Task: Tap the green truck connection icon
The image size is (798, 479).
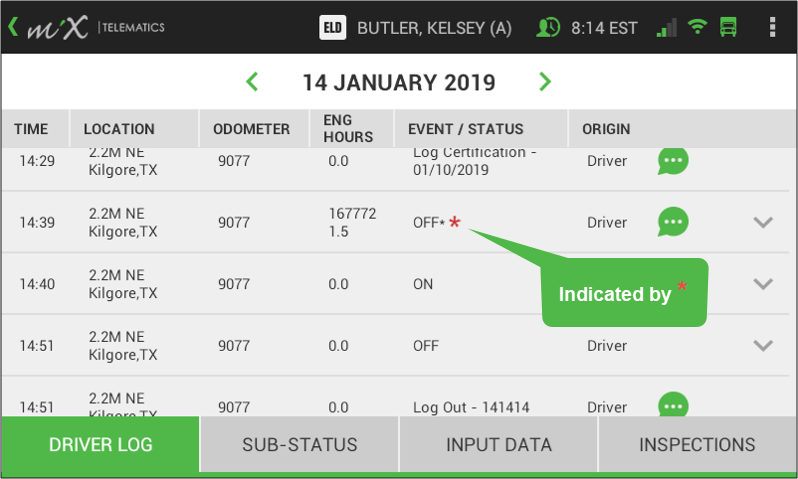Action: point(728,27)
